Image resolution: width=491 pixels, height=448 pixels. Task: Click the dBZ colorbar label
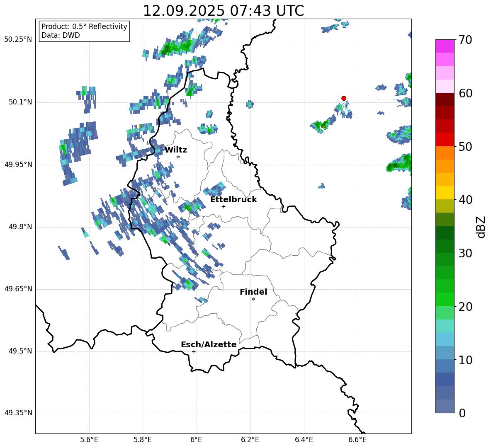click(x=481, y=227)
